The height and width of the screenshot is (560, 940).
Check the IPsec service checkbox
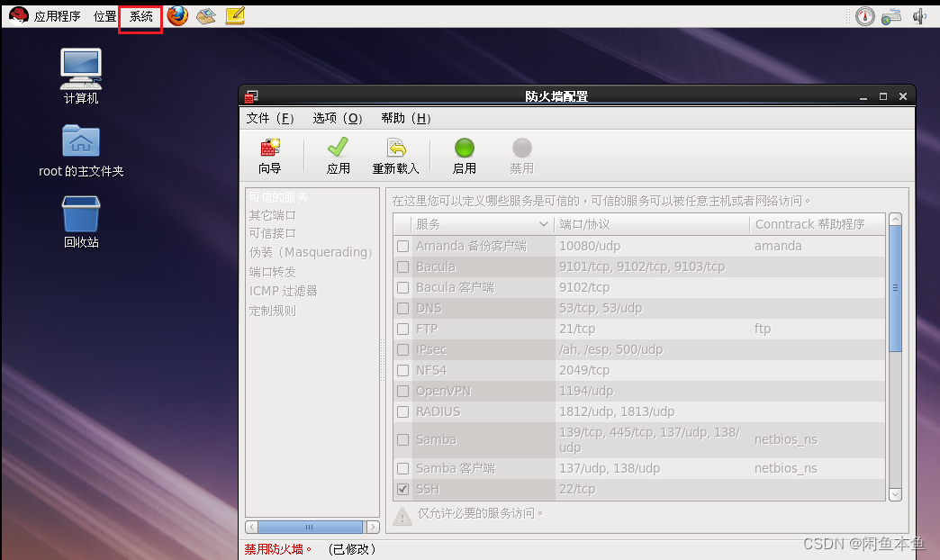tap(402, 349)
